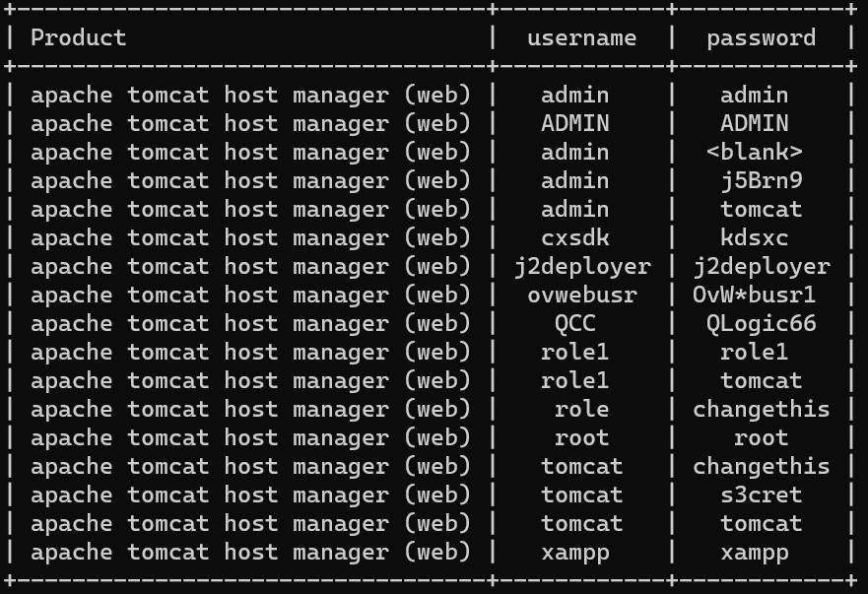Click the uppercase ADMIN username
This screenshot has height=594, width=868.
coord(575,123)
